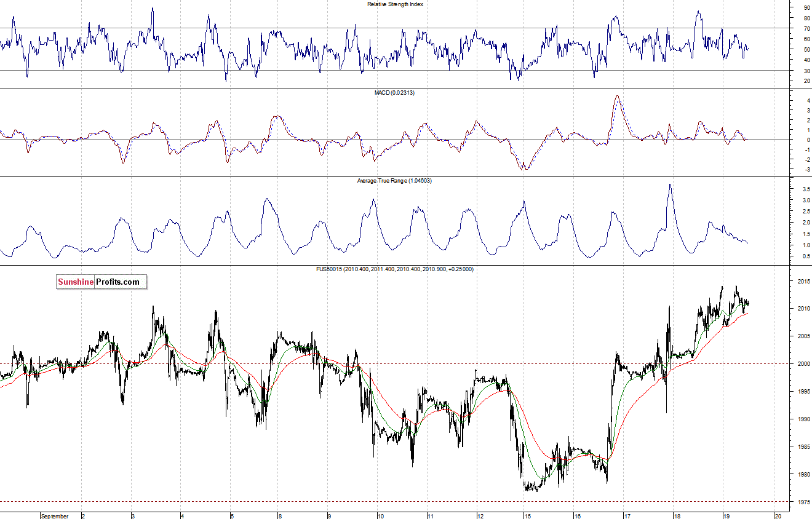Select date 15 on the bottom axis
Viewport: 812px width, 519px height.
pyautogui.click(x=527, y=516)
